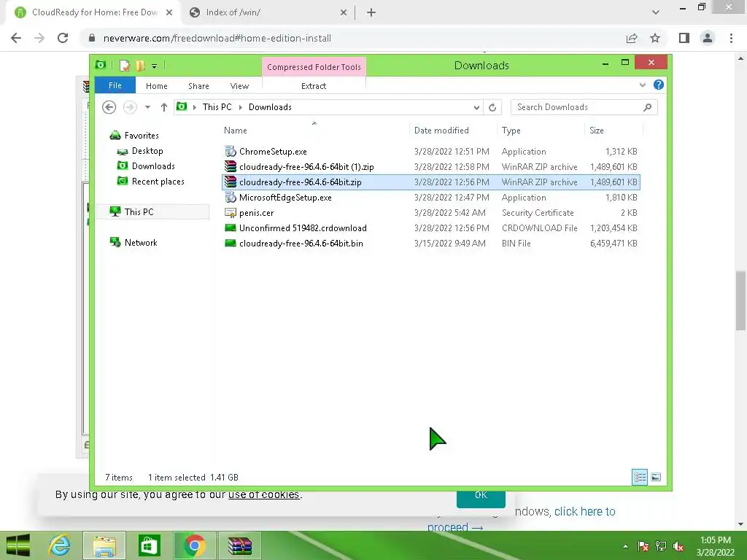747x560 pixels.
Task: Switch to large icons view layout
Action: click(656, 477)
